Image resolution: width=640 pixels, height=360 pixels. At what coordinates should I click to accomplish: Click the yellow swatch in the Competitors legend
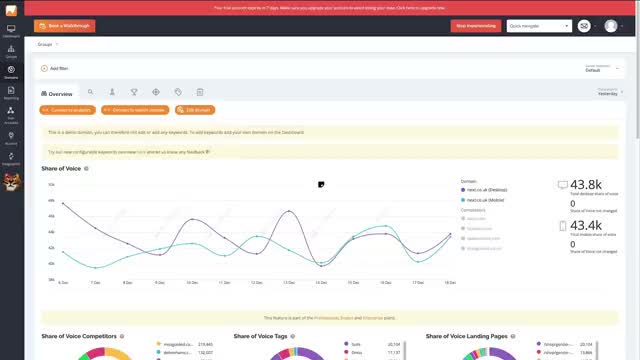pyautogui.click(x=158, y=344)
